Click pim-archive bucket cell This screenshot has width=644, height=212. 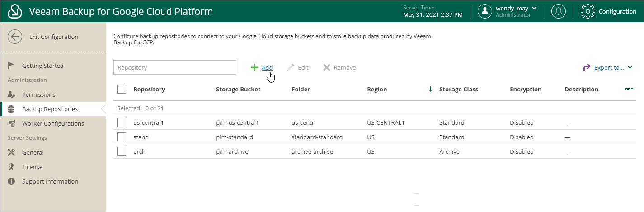coord(232,151)
